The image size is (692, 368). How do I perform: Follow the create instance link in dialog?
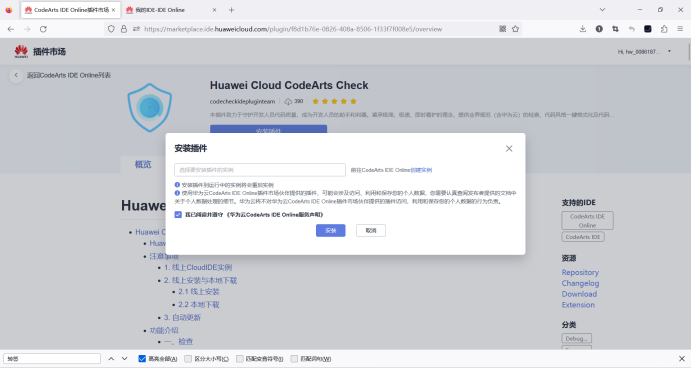coord(421,170)
